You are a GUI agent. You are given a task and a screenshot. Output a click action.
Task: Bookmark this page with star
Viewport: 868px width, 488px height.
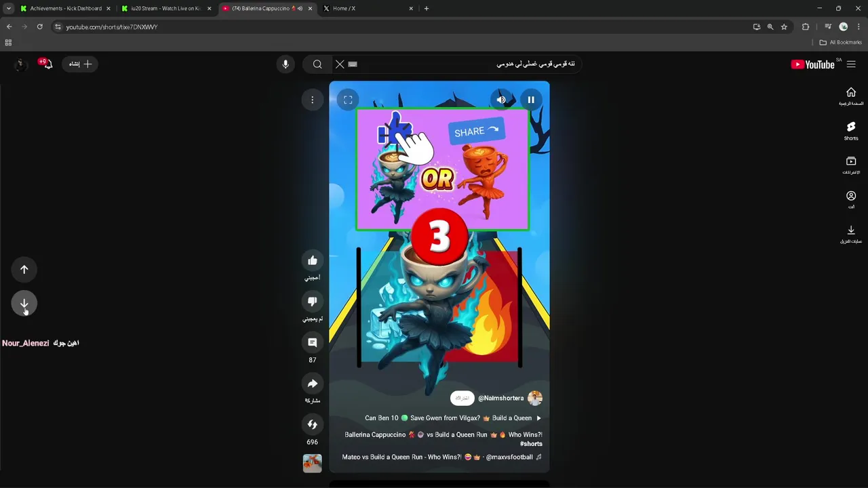click(784, 26)
